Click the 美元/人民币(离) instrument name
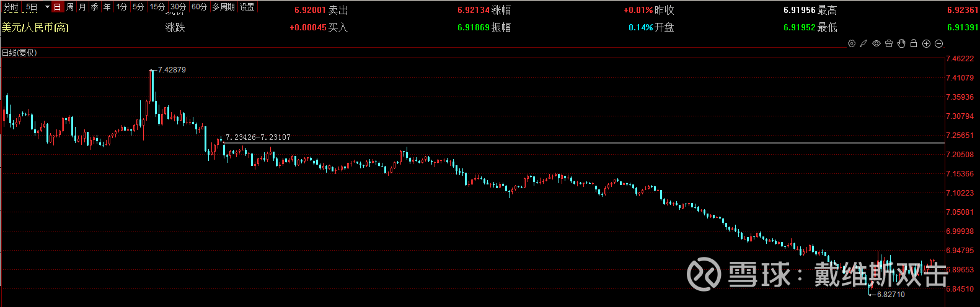The width and height of the screenshot is (980, 307). [x=35, y=27]
